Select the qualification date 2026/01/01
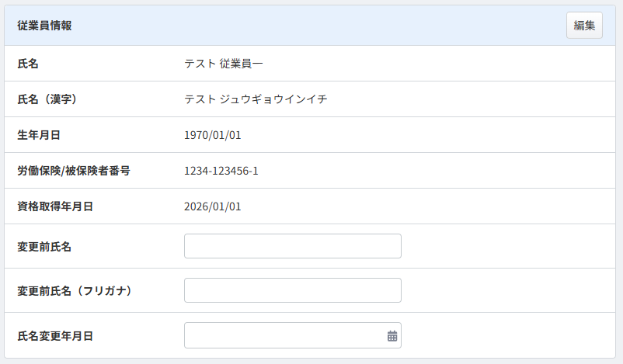 (x=213, y=206)
